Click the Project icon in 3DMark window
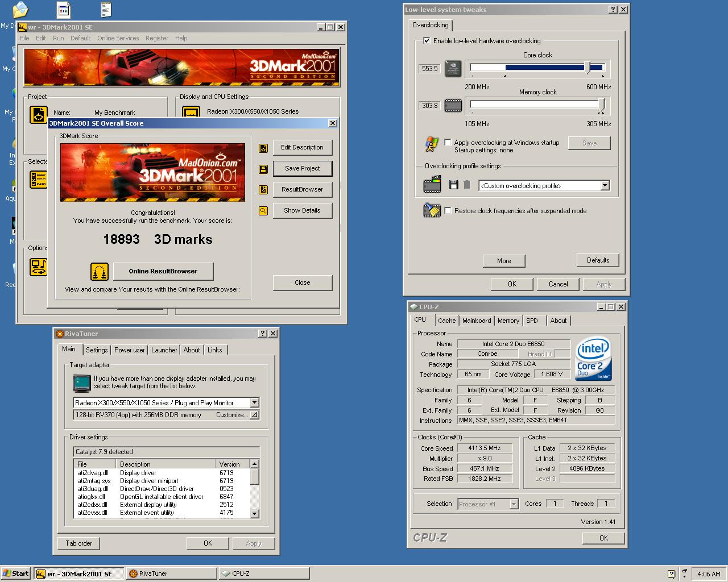The width and height of the screenshot is (728, 582). pyautogui.click(x=39, y=115)
